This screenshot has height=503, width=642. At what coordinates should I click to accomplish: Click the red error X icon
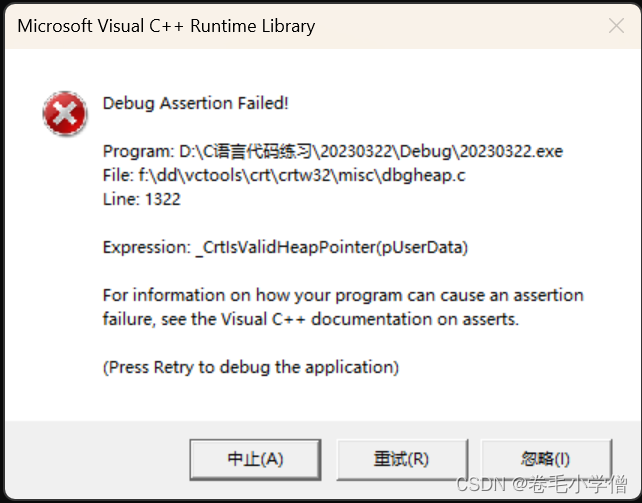pyautogui.click(x=65, y=113)
